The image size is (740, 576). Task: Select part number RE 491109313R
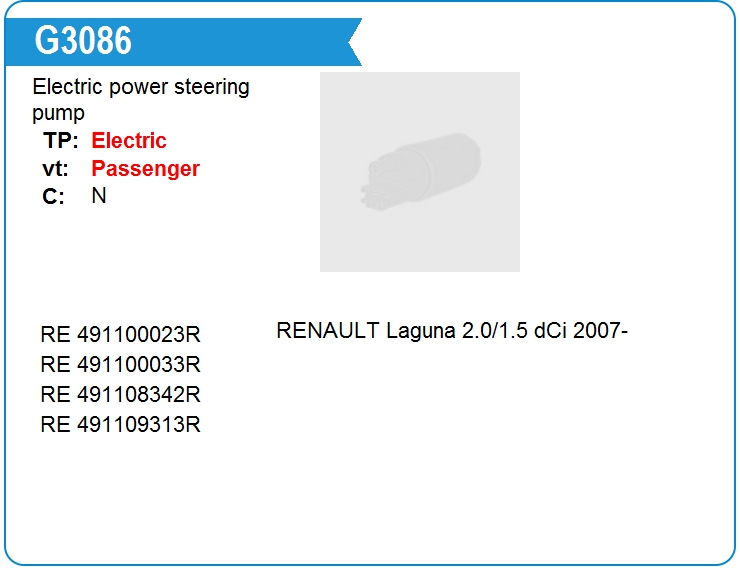[x=121, y=424]
